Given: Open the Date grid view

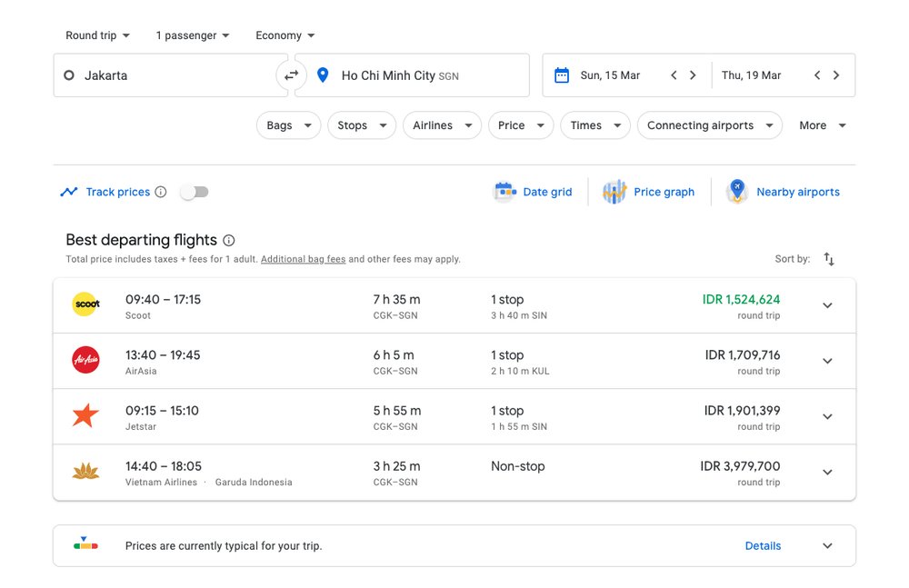Looking at the screenshot, I should [534, 192].
